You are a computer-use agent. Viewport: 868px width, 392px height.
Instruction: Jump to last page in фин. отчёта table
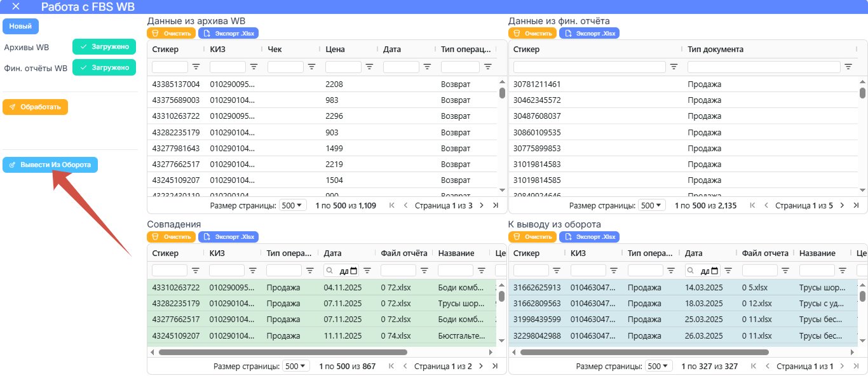pos(856,205)
